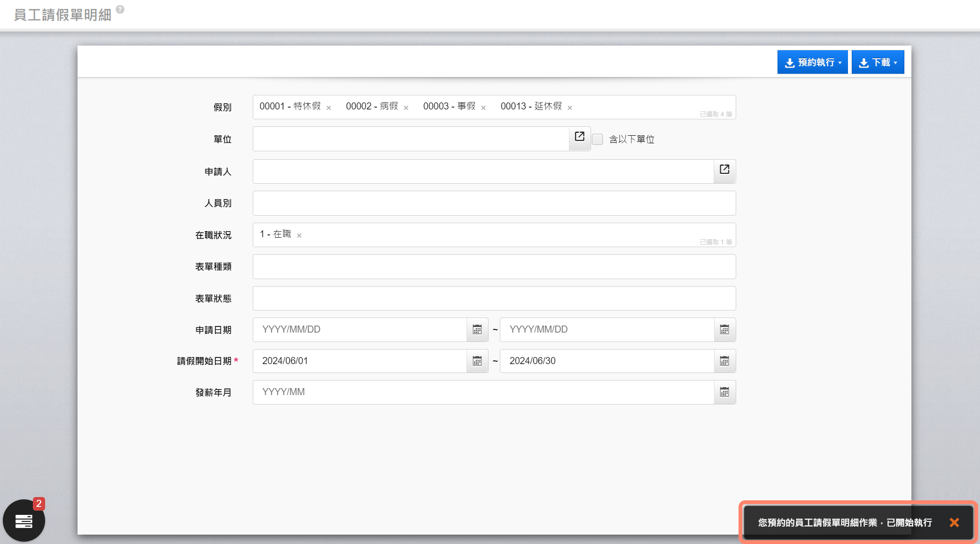
Task: Open the 發薪年月 month picker icon
Action: 724,392
